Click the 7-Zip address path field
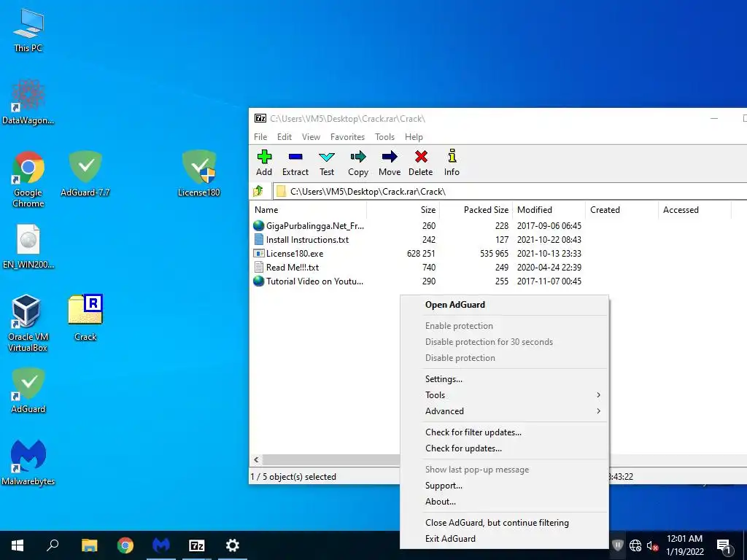 (x=510, y=192)
